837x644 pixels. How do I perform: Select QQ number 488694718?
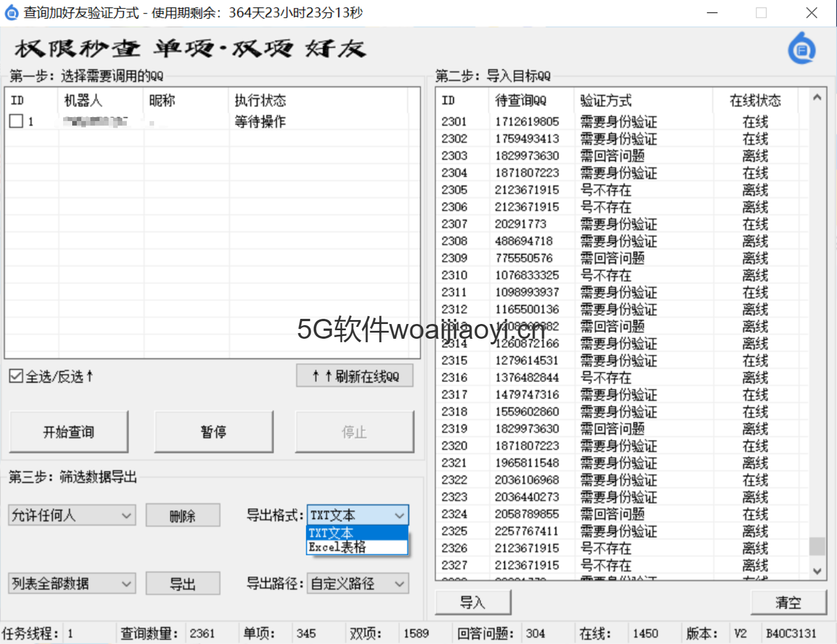[524, 241]
